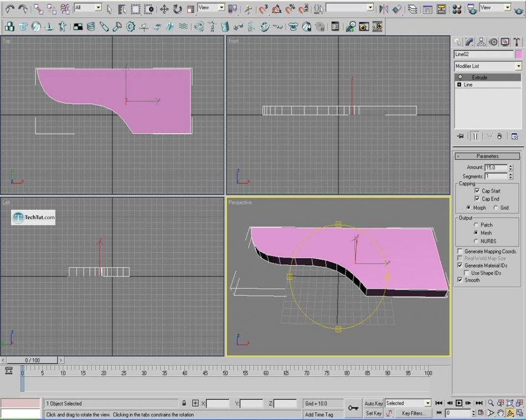This screenshot has width=526, height=420.
Task: Activate the Select and Uniform Scale tool
Action: (190, 9)
